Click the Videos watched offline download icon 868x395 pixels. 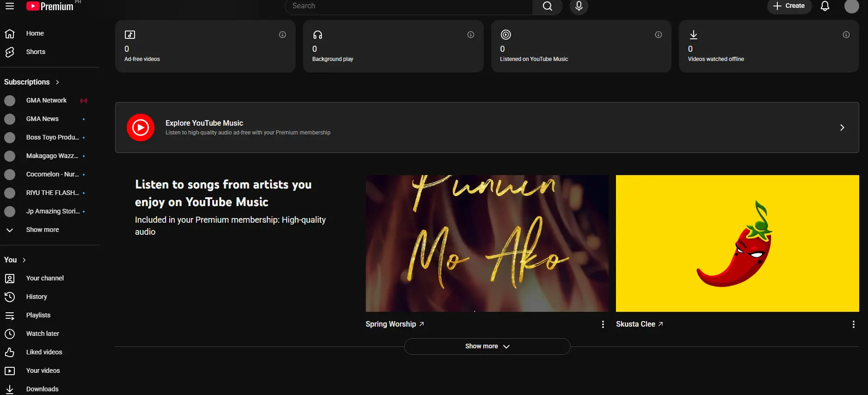point(694,35)
